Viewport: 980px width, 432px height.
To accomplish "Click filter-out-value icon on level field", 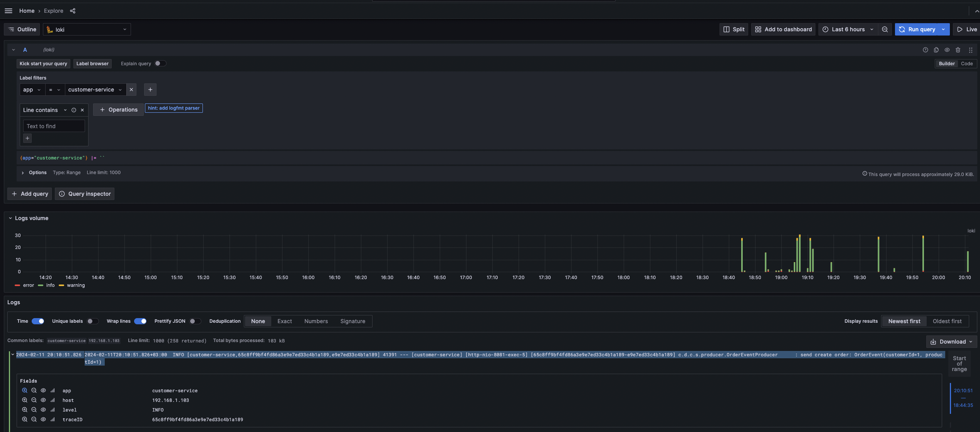I will click(x=34, y=410).
